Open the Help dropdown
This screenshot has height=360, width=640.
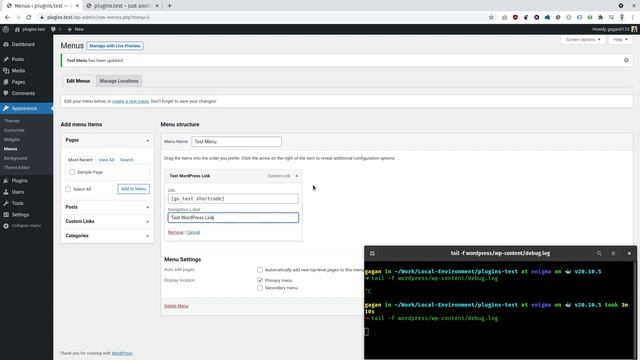pos(620,40)
